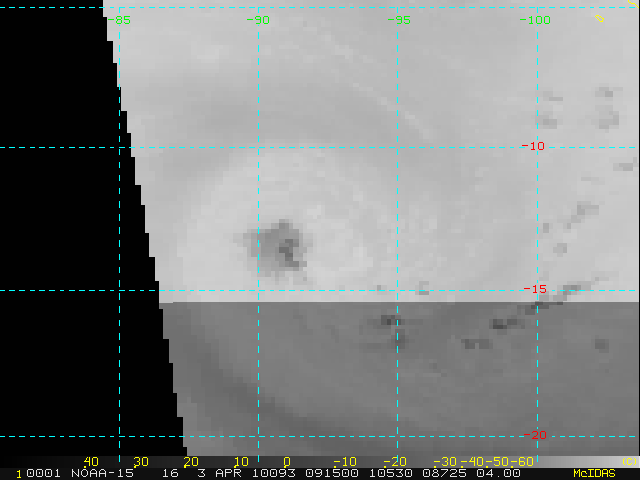Click the -20 latitude label

[535, 435]
